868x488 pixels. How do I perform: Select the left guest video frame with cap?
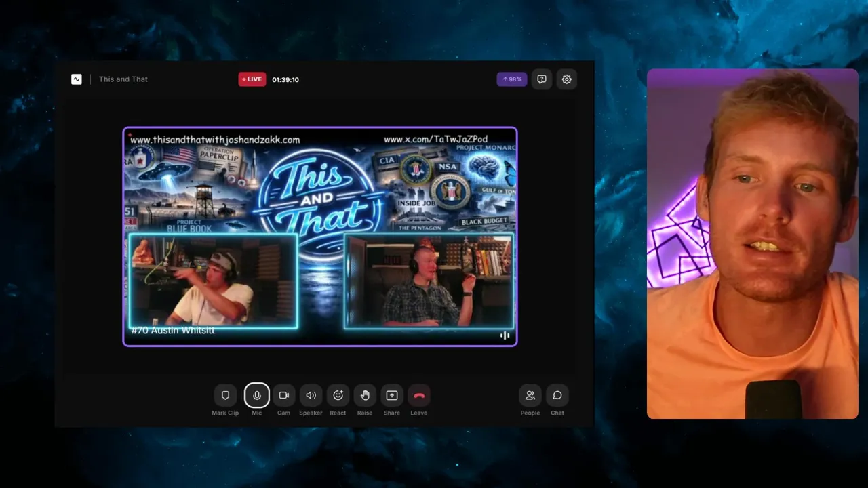[x=213, y=281]
